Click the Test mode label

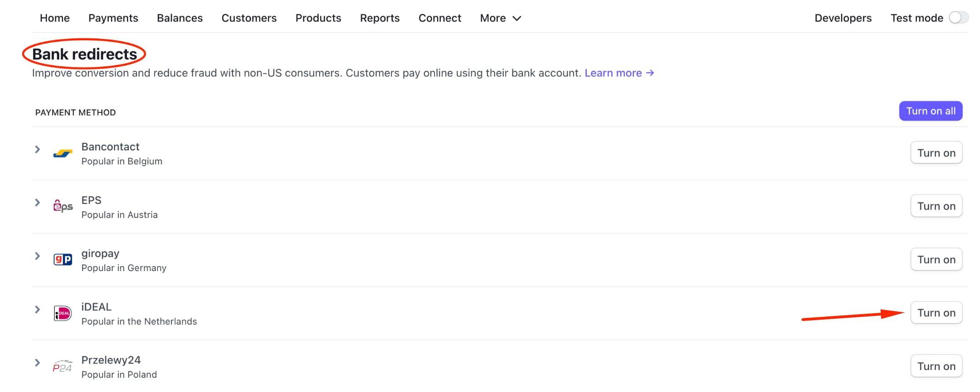pos(917,18)
